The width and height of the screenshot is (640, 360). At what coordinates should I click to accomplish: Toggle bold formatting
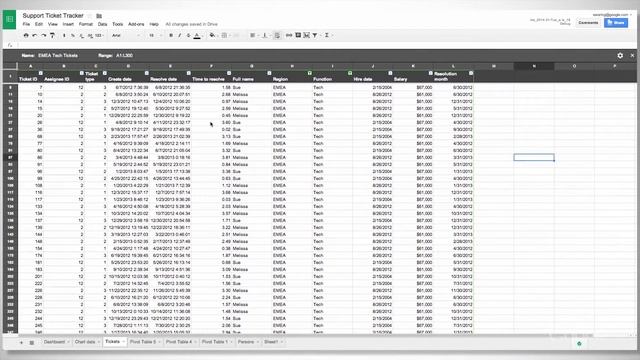click(171, 36)
